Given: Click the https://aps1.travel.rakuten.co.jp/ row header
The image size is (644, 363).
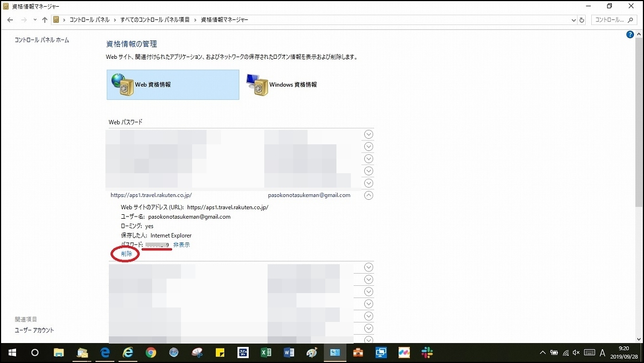Looking at the screenshot, I should click(x=151, y=195).
